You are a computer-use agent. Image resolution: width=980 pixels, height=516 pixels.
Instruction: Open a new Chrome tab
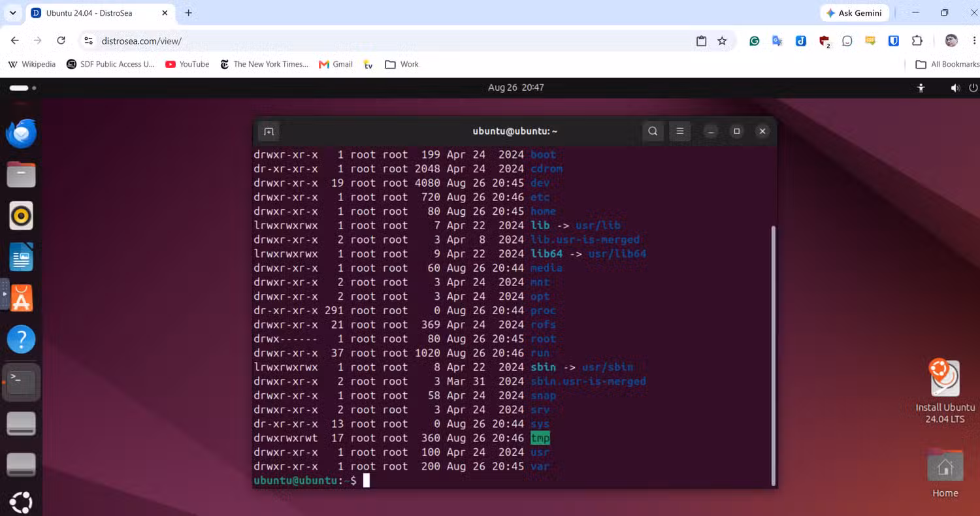188,13
